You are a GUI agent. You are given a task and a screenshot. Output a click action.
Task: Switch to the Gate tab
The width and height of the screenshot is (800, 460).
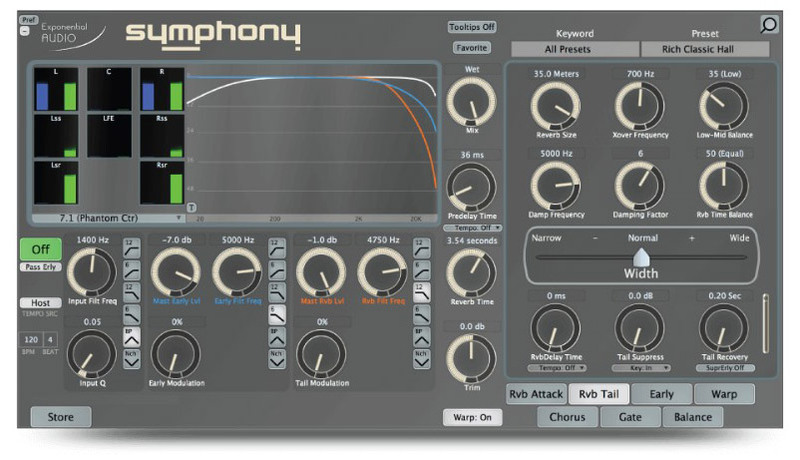point(630,417)
